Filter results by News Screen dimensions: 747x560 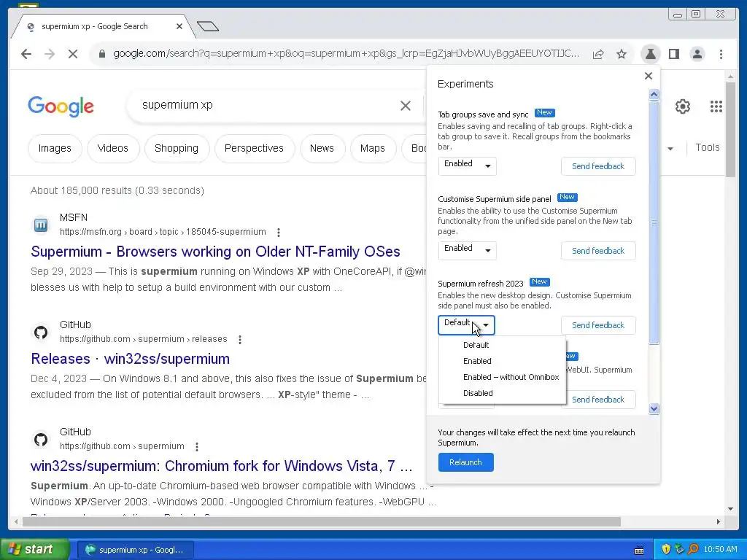coord(322,149)
